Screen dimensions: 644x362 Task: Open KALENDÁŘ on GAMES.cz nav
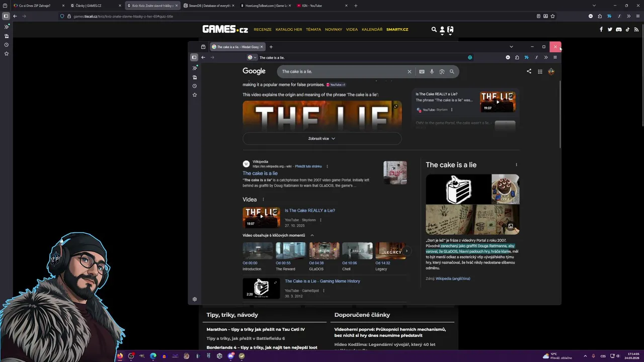tap(372, 30)
